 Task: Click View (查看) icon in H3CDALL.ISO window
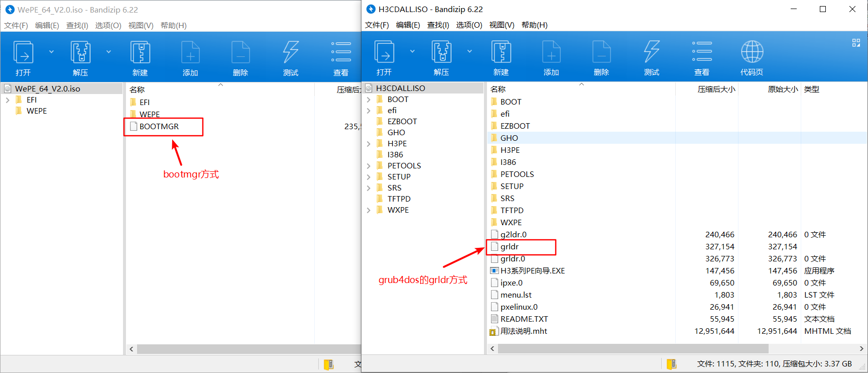tap(702, 51)
